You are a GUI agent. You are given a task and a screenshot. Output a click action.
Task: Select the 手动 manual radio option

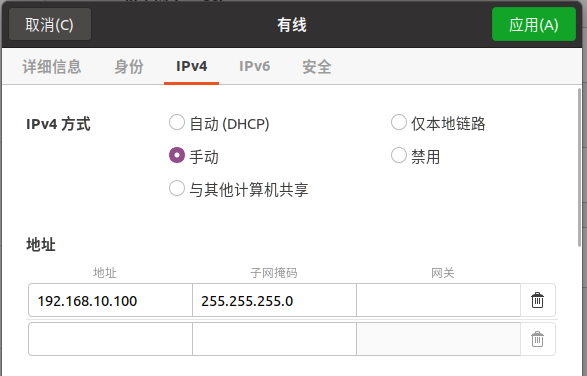point(177,155)
